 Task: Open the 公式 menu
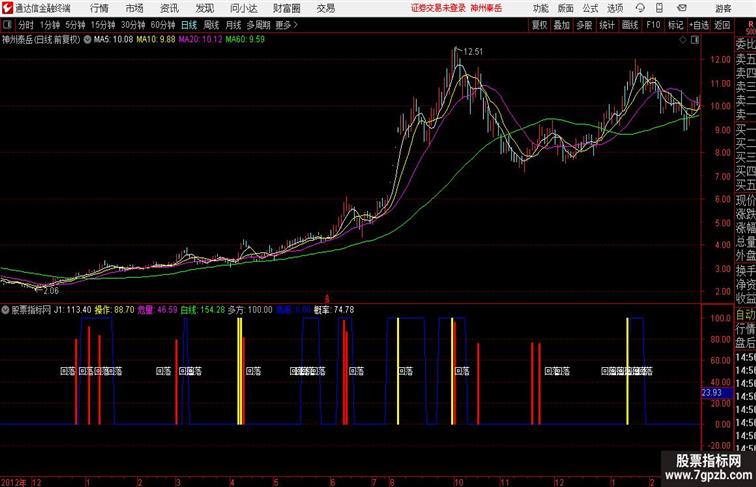(590, 8)
